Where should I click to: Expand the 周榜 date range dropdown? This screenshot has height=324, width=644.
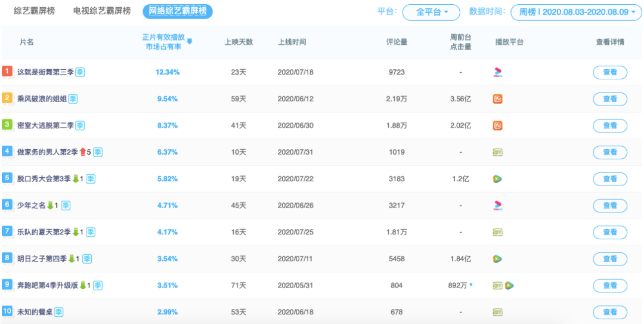point(577,12)
